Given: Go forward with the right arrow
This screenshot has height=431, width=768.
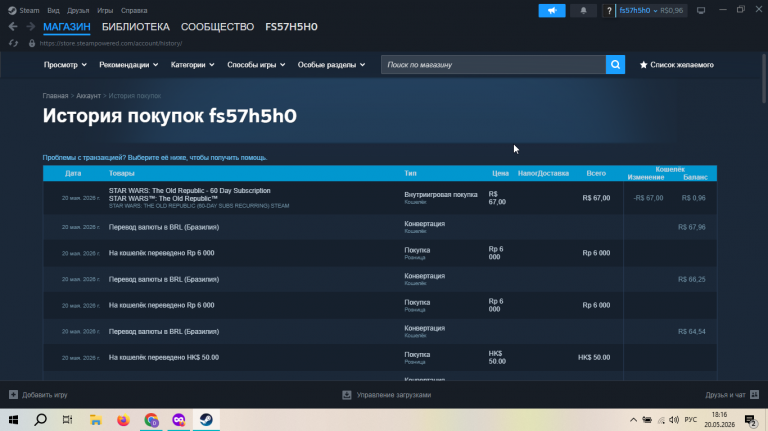Looking at the screenshot, I should 30,26.
